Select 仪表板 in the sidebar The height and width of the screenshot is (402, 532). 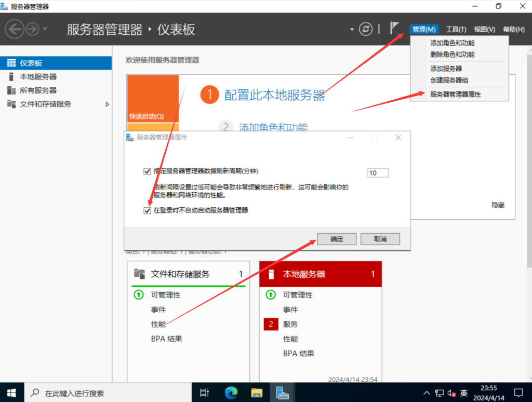(56, 63)
